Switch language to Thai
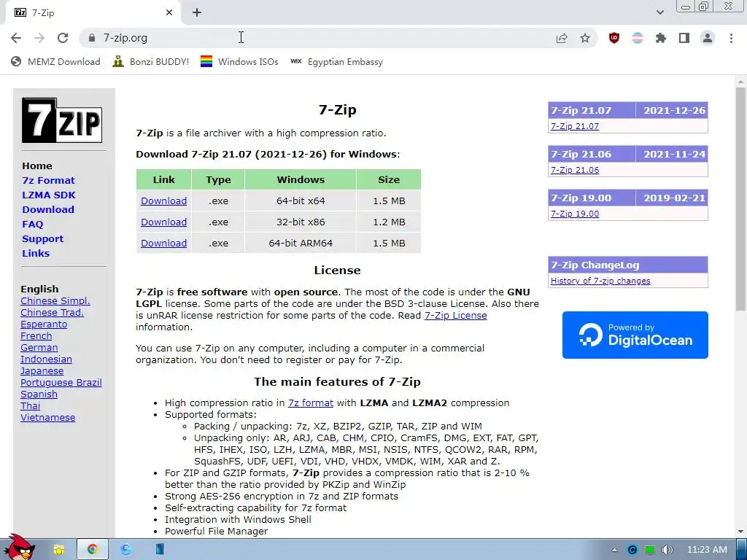Viewport: 747px width, 560px height. pos(31,405)
